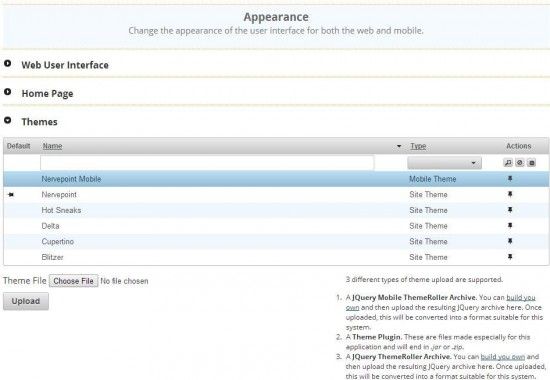
Task: Click Site Theme cell in Delta row
Action: pos(428,226)
